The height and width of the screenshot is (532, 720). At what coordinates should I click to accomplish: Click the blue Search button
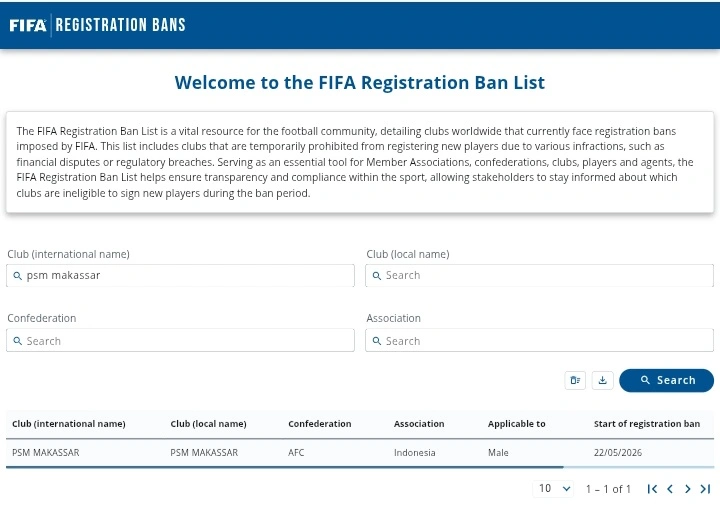(666, 381)
